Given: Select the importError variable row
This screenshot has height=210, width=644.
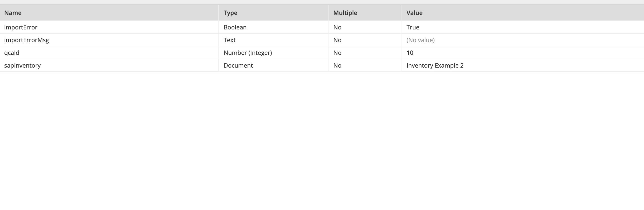Looking at the screenshot, I should (322, 27).
